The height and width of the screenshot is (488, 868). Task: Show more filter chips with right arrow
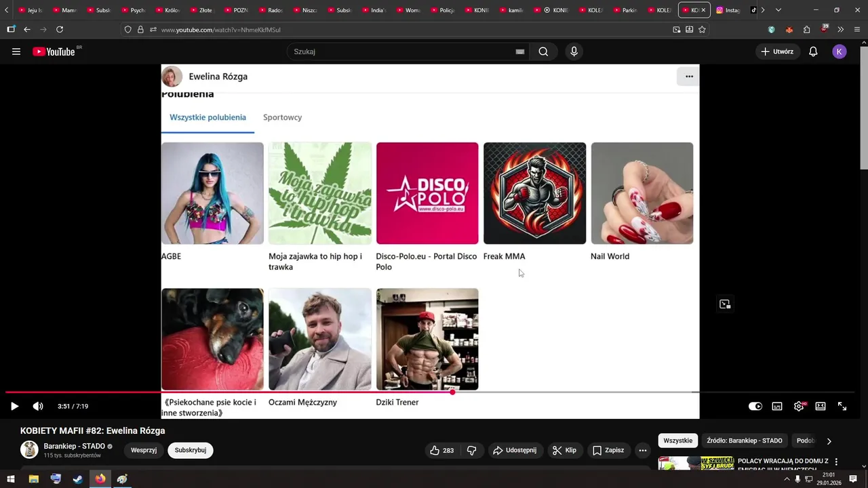[x=829, y=441]
